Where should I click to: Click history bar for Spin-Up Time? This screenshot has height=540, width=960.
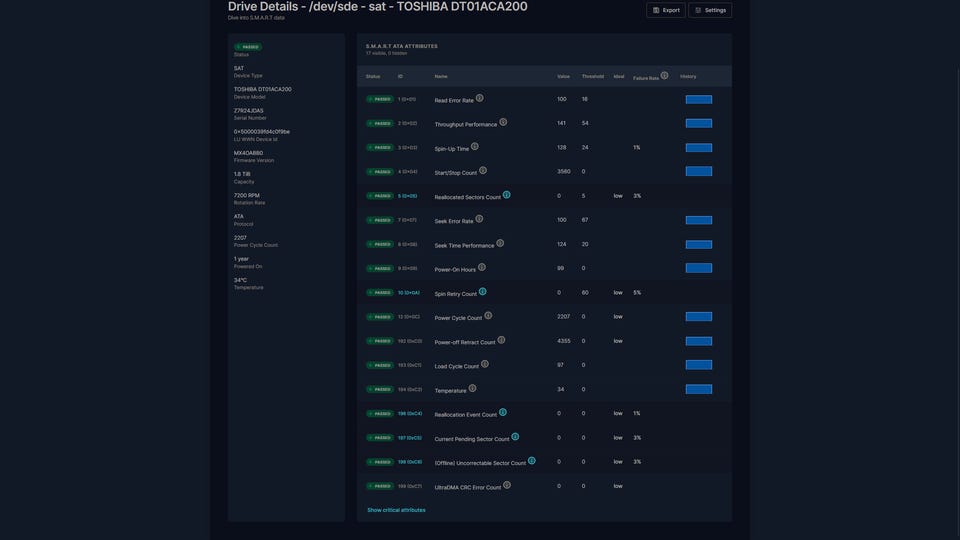point(699,148)
